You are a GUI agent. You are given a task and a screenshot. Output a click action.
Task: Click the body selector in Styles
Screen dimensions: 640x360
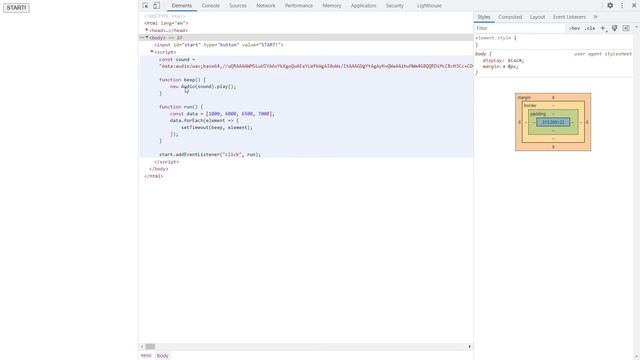(x=481, y=54)
